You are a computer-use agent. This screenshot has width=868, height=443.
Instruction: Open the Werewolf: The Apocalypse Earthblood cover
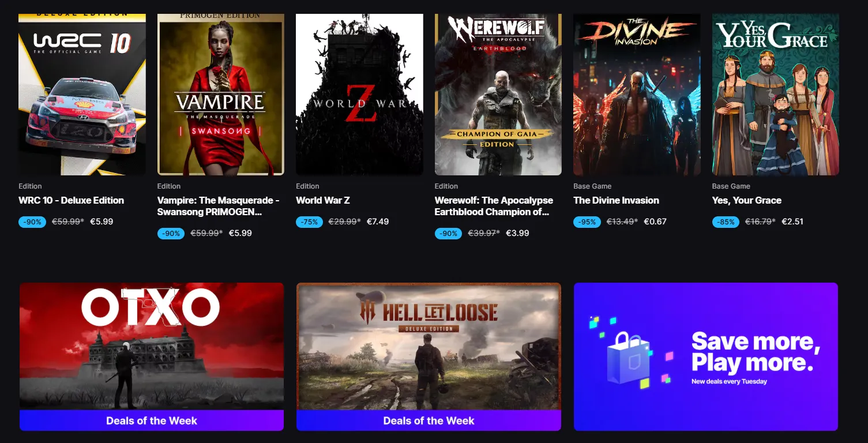tap(498, 95)
